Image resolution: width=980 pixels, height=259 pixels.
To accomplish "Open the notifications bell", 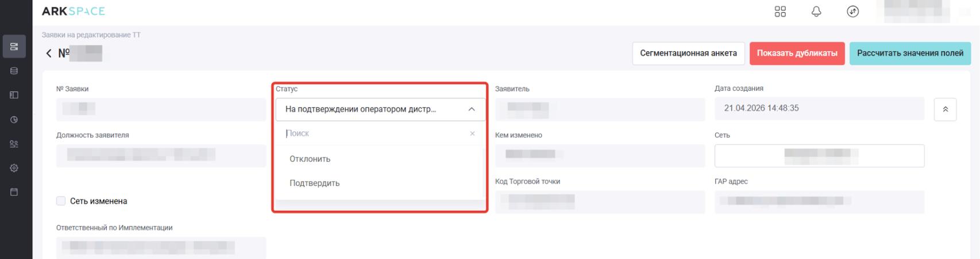I will [x=816, y=11].
